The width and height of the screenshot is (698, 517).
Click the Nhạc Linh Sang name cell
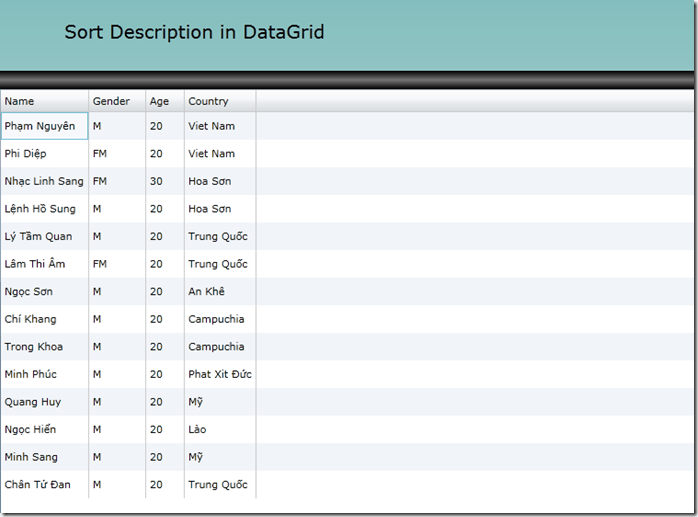[x=44, y=181]
